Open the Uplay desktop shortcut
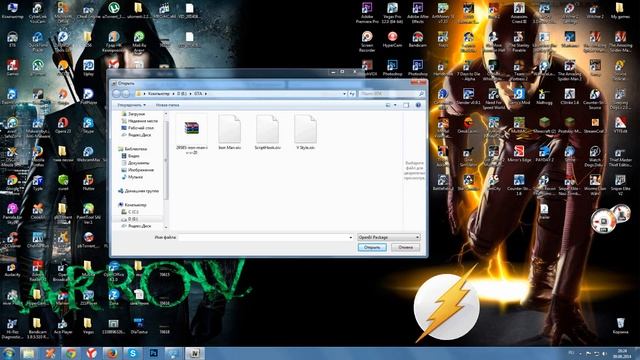The height and width of the screenshot is (360, 640). click(88, 68)
